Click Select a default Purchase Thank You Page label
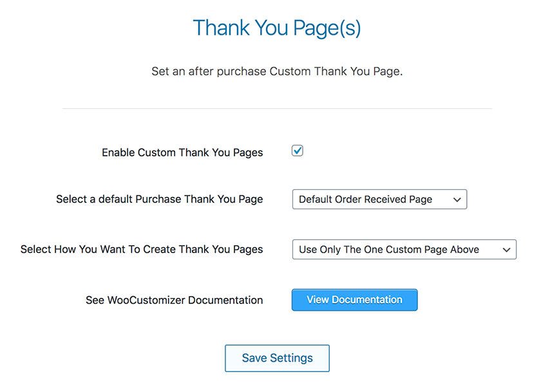 pos(160,200)
